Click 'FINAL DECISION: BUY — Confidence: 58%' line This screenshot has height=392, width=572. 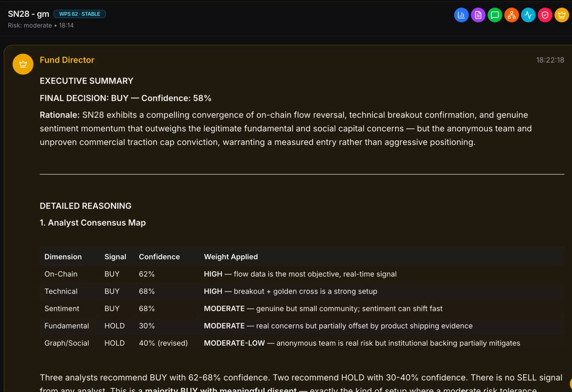click(x=125, y=98)
